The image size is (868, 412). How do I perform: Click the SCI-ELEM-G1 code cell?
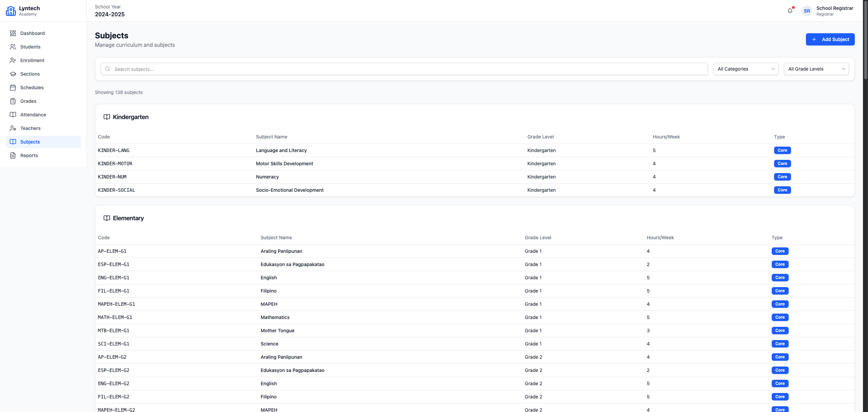(114, 344)
